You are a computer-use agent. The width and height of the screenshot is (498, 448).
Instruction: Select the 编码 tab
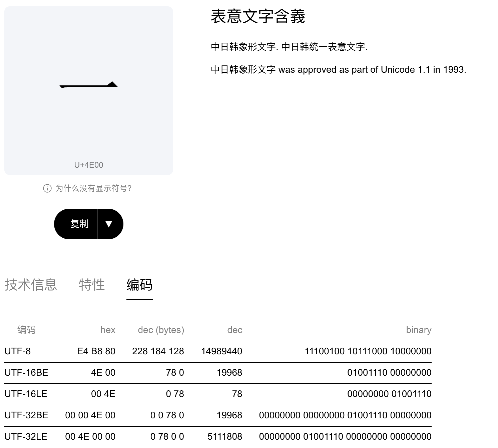click(x=140, y=285)
